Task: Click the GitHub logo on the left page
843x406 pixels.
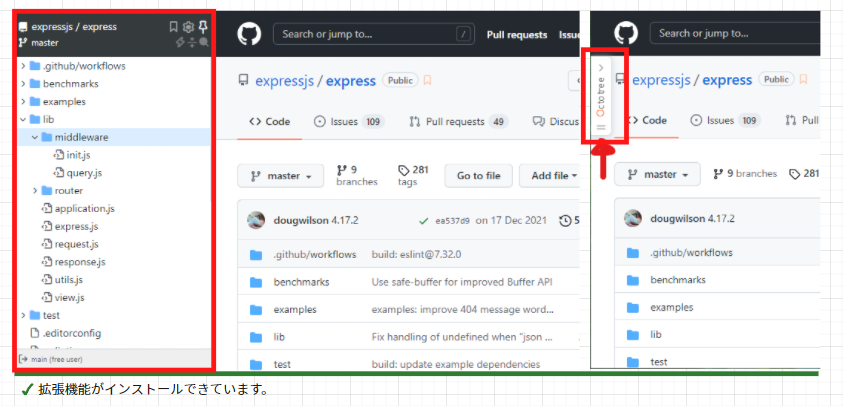Action: tap(249, 34)
